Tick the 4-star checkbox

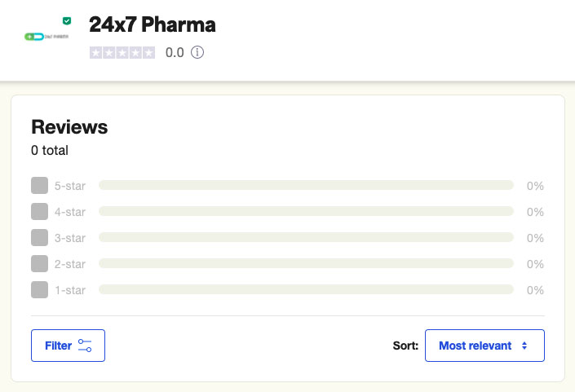click(x=39, y=212)
